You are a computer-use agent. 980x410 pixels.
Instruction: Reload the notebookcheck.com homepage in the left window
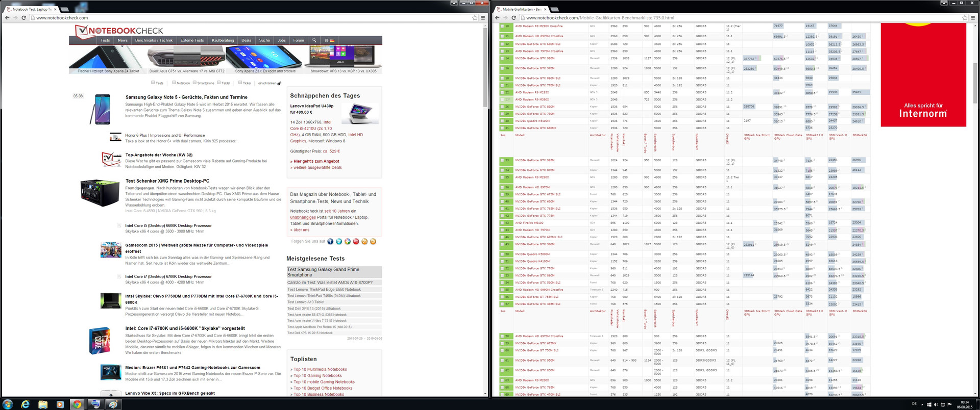[x=23, y=18]
